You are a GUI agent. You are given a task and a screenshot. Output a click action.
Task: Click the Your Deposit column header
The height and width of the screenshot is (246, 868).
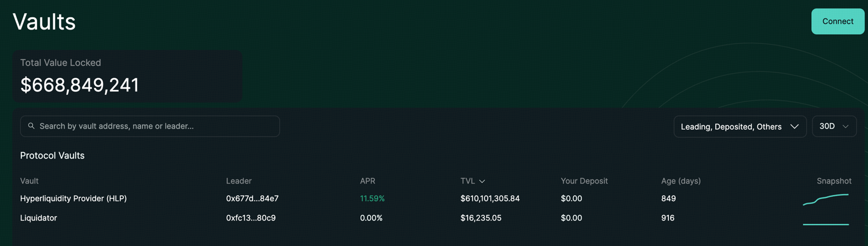pyautogui.click(x=584, y=181)
